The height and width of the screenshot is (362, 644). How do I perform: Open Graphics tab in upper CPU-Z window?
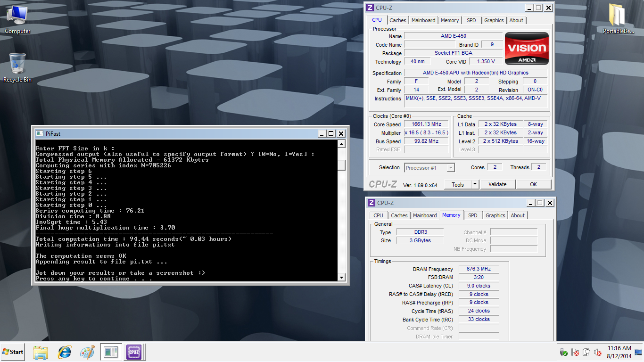point(494,20)
